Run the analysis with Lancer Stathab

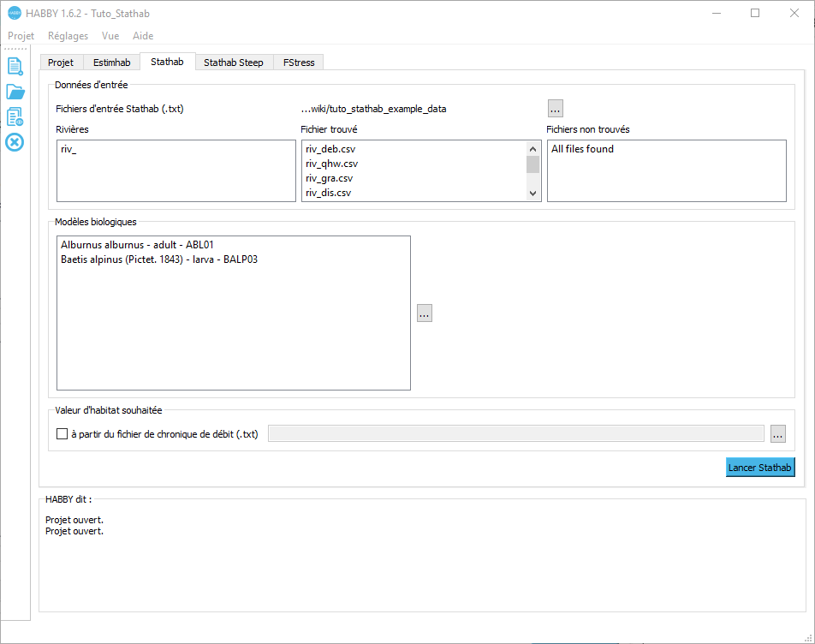pyautogui.click(x=759, y=468)
